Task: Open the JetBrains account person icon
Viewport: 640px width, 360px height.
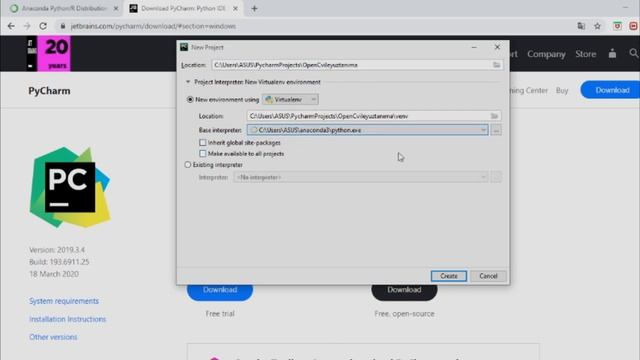Action: [x=612, y=53]
